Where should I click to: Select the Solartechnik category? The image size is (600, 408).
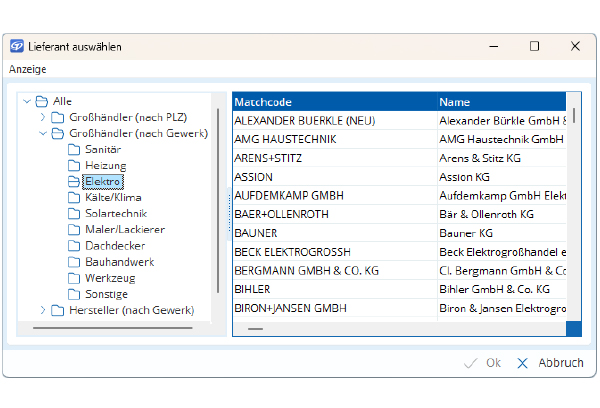pos(116,214)
